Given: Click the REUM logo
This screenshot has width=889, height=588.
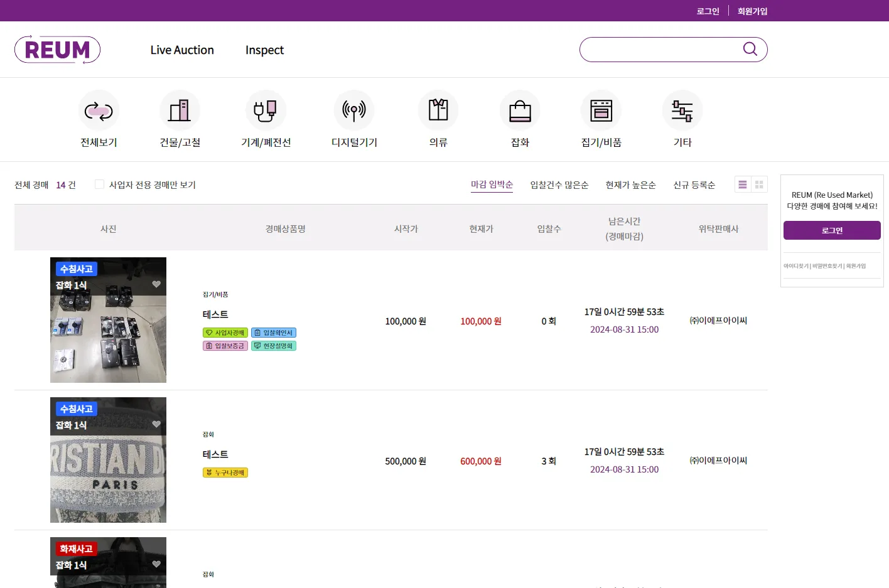Looking at the screenshot, I should [57, 50].
